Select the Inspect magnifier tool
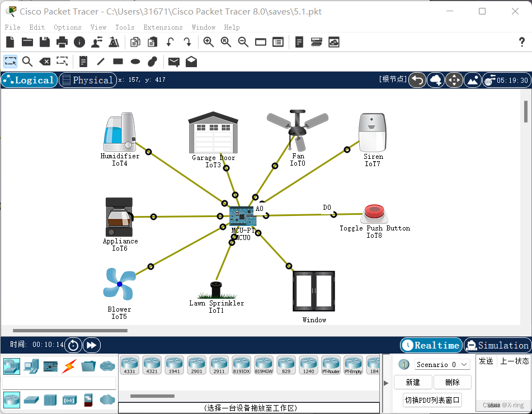This screenshot has width=532, height=414. [27, 62]
